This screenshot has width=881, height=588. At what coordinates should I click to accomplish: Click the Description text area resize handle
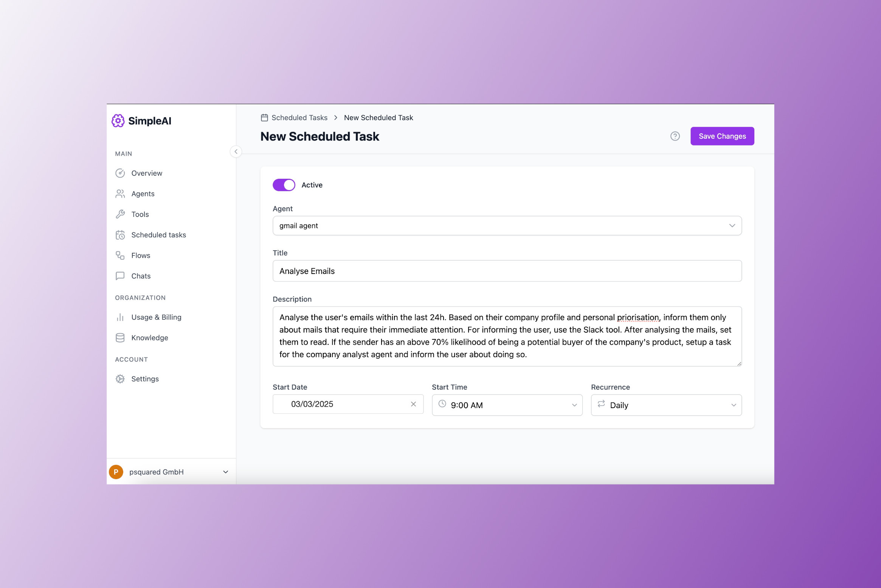(739, 364)
